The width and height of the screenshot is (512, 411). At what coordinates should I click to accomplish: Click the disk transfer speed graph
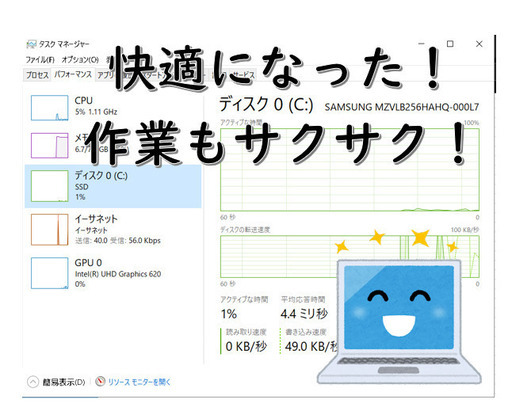350,256
